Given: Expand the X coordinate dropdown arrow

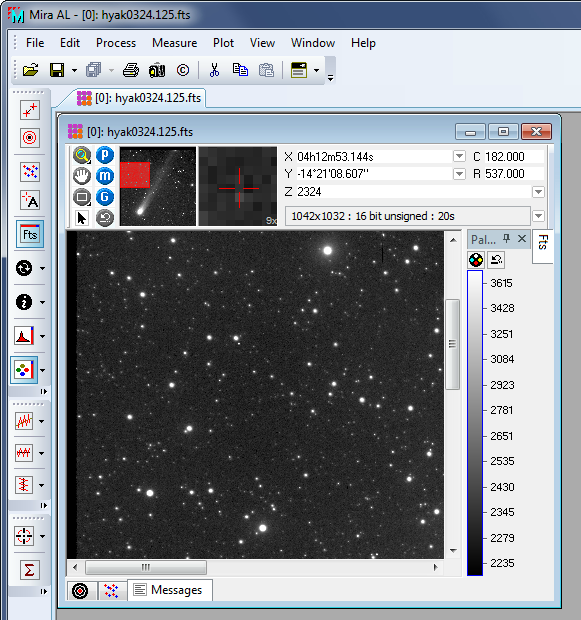Looking at the screenshot, I should coord(459,156).
